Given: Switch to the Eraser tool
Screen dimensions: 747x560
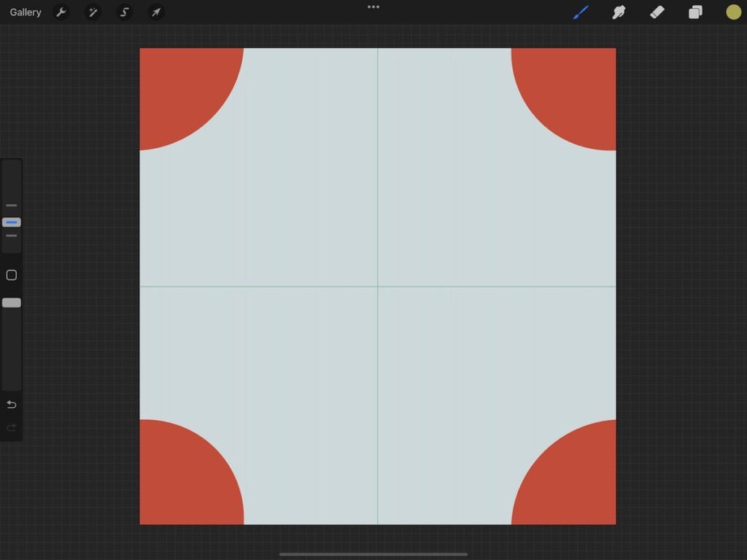Looking at the screenshot, I should pos(657,12).
